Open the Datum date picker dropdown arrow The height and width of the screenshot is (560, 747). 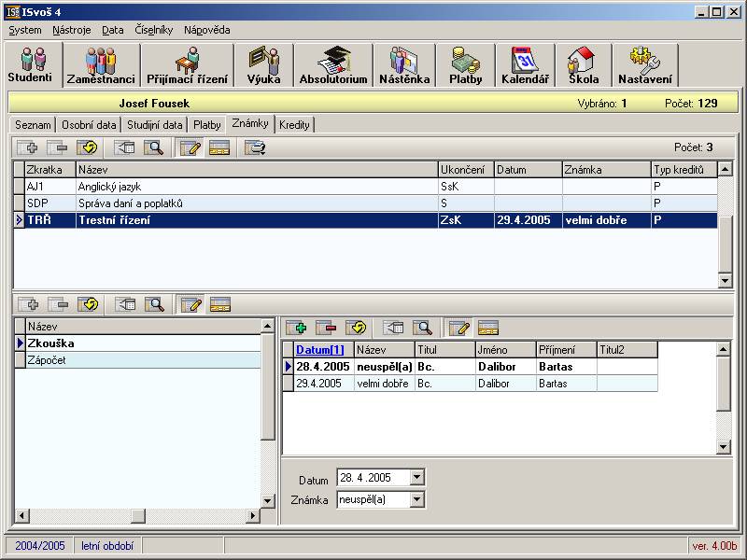[416, 478]
